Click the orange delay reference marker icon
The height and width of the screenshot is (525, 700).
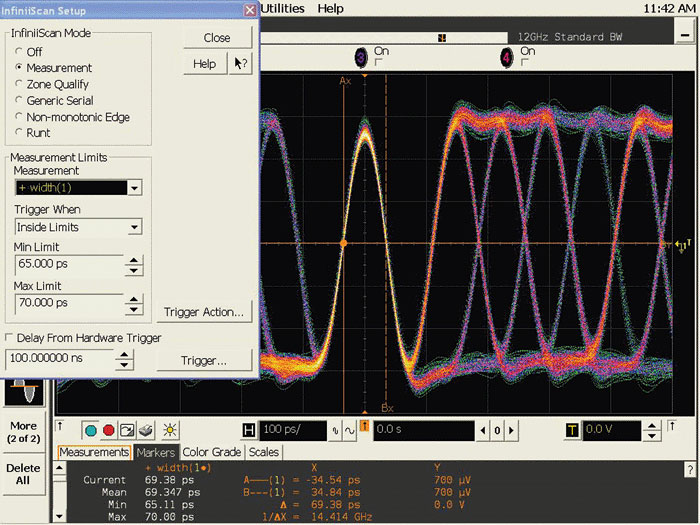(364, 426)
